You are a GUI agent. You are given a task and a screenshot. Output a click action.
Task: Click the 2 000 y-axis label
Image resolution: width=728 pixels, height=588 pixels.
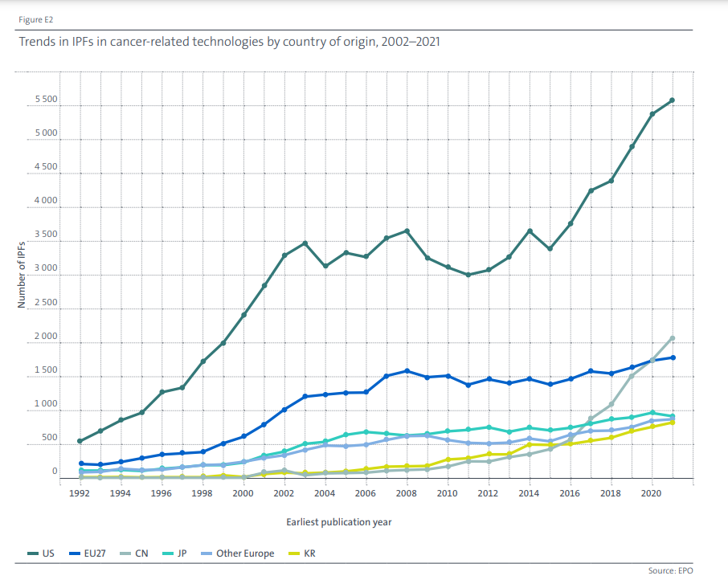click(x=46, y=336)
